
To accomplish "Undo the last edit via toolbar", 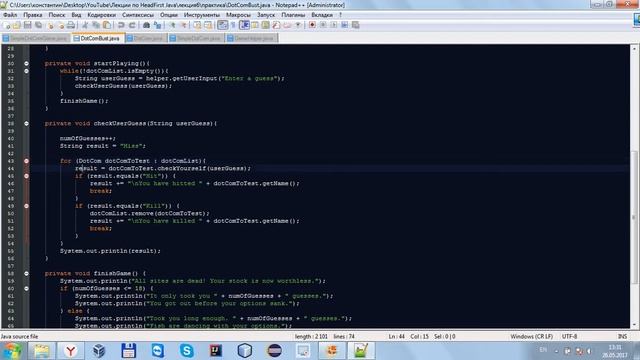I will point(121,25).
